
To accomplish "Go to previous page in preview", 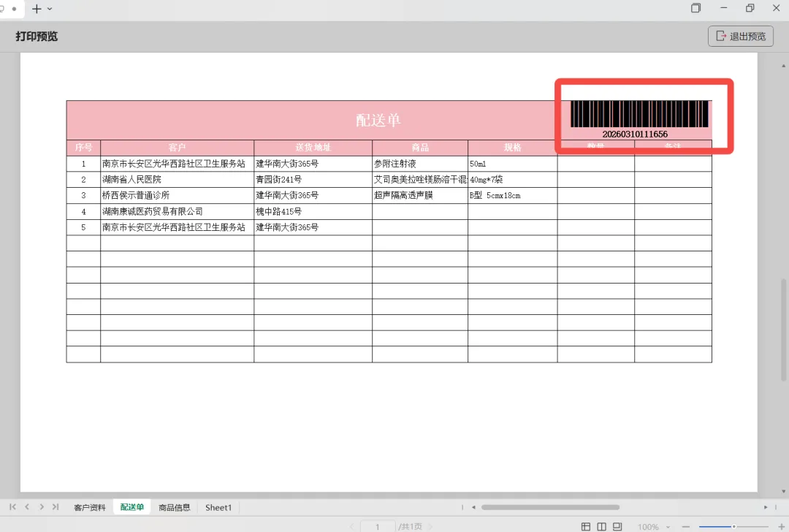I will pyautogui.click(x=352, y=526).
